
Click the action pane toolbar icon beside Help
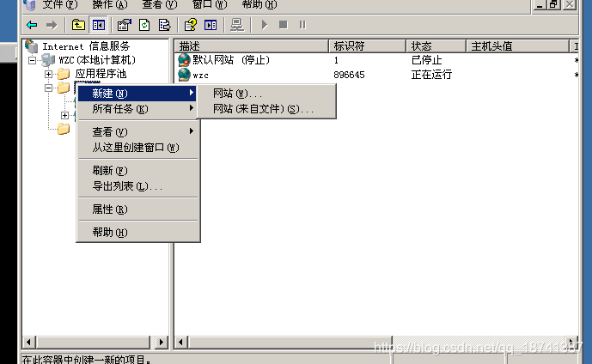coord(211,25)
